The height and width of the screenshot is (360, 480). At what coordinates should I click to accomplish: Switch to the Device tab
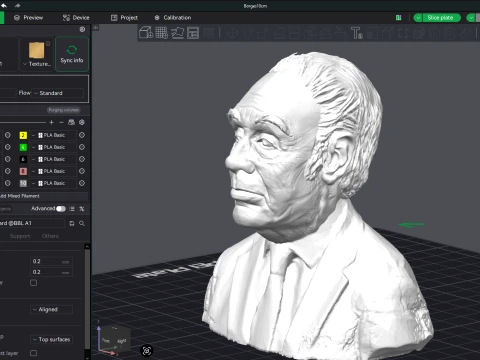pyautogui.click(x=76, y=18)
